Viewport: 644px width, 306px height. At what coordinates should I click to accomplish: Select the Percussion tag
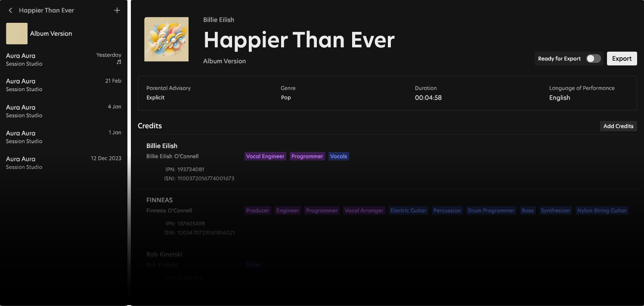click(x=447, y=210)
